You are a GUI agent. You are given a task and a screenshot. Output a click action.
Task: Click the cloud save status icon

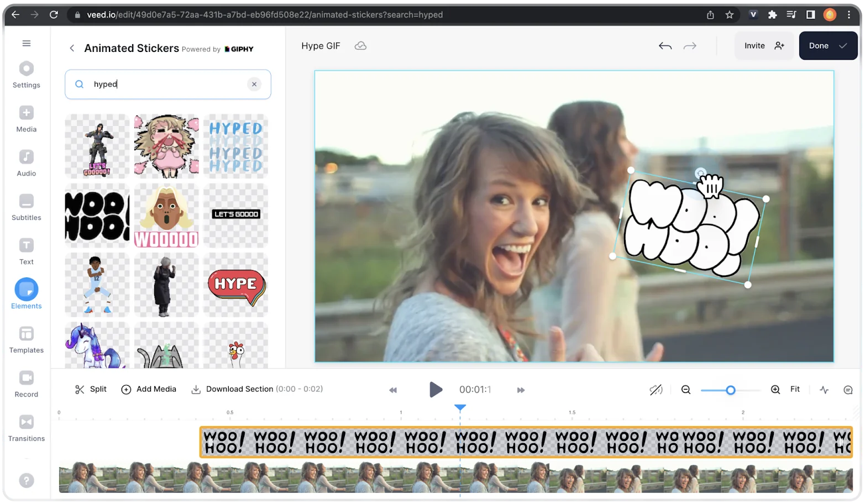(x=360, y=46)
